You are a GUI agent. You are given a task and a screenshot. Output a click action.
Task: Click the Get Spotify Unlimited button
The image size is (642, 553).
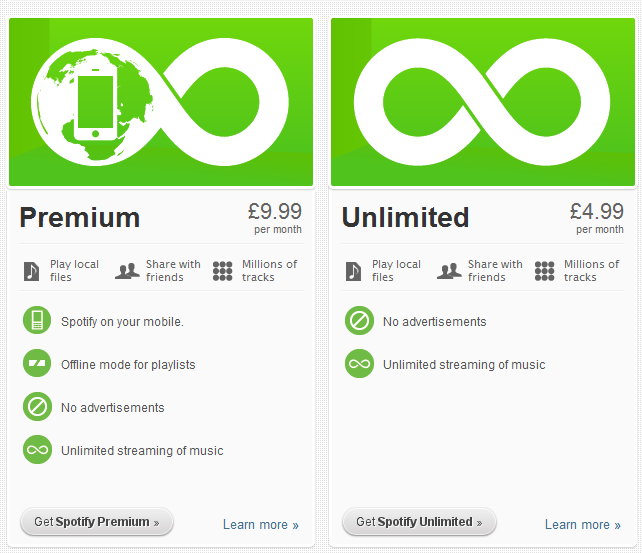tap(419, 522)
